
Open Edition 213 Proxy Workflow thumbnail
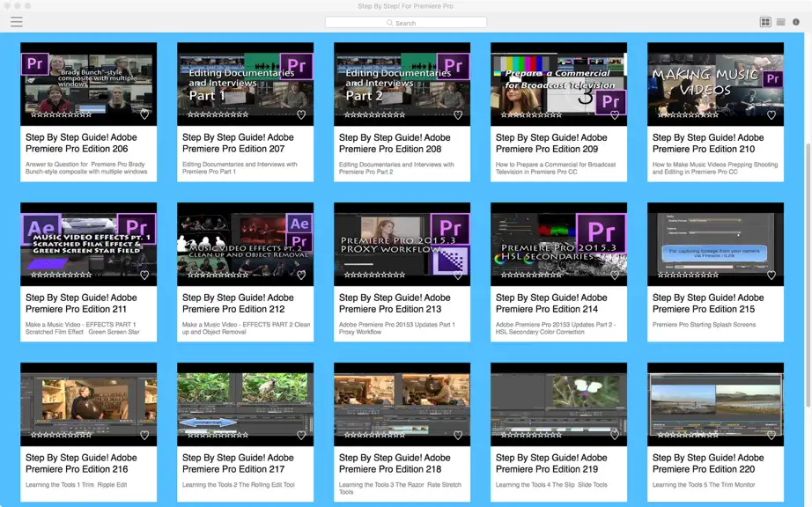pyautogui.click(x=402, y=244)
